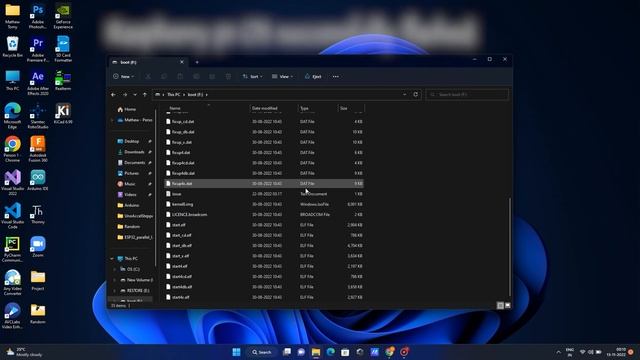The width and height of the screenshot is (640, 360).
Task: Select the start.elf file
Action: click(x=264, y=225)
